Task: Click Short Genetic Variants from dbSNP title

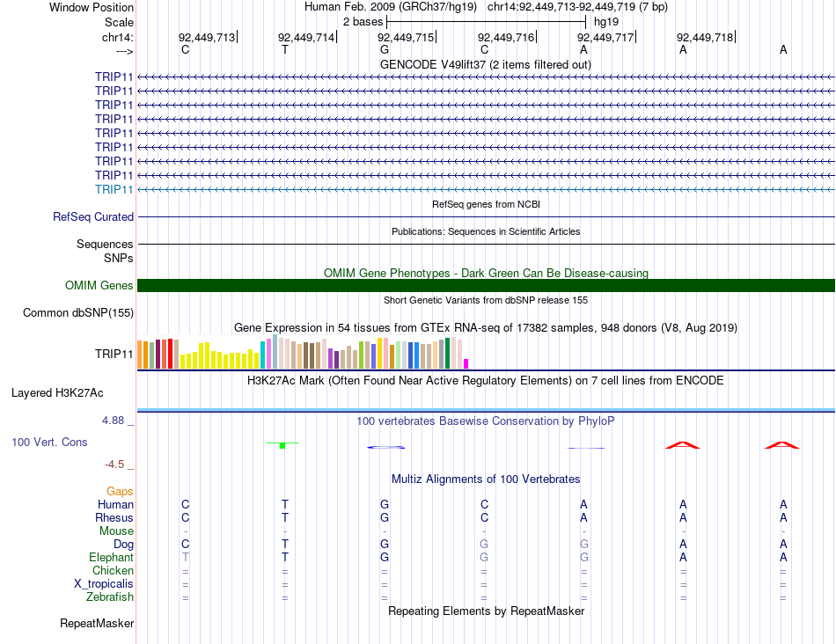Action: tap(486, 300)
